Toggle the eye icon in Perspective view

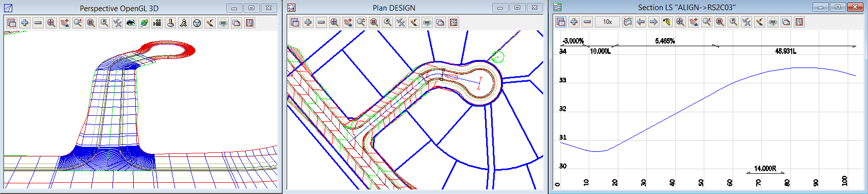coord(131,23)
